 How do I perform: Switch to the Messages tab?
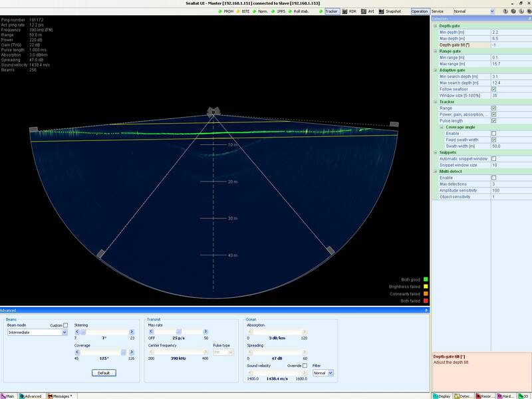[61, 396]
